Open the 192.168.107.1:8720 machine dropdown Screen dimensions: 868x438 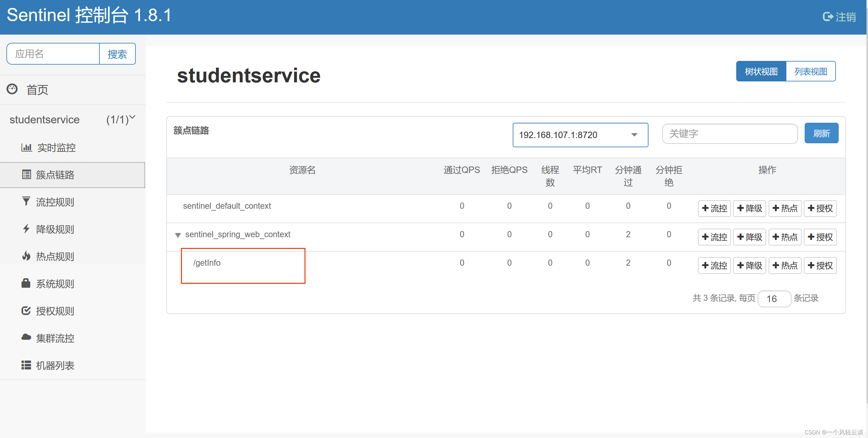pos(580,135)
